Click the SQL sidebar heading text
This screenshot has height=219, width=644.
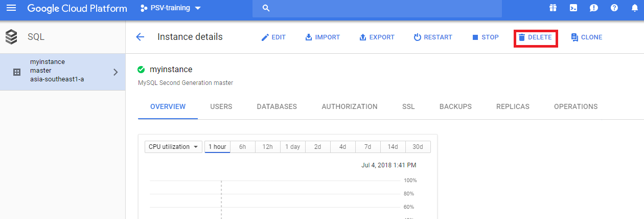tap(36, 37)
